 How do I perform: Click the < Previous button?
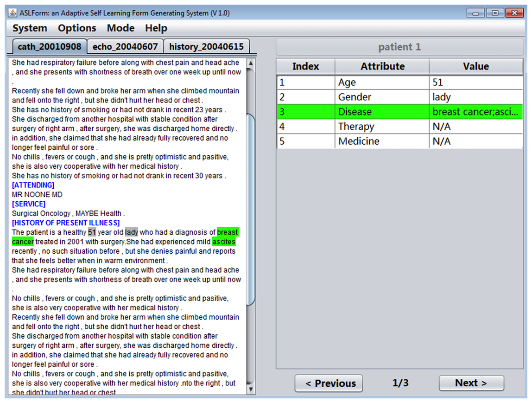(x=329, y=384)
